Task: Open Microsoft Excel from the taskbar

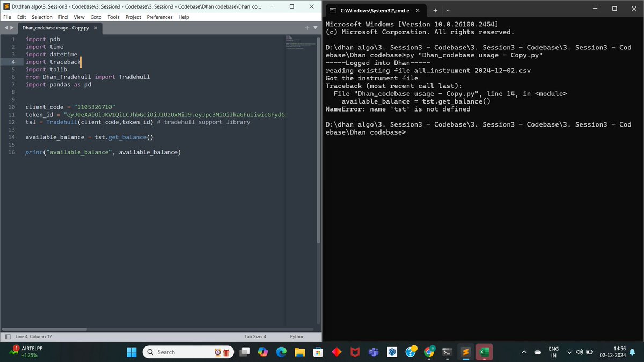Action: pos(484,352)
